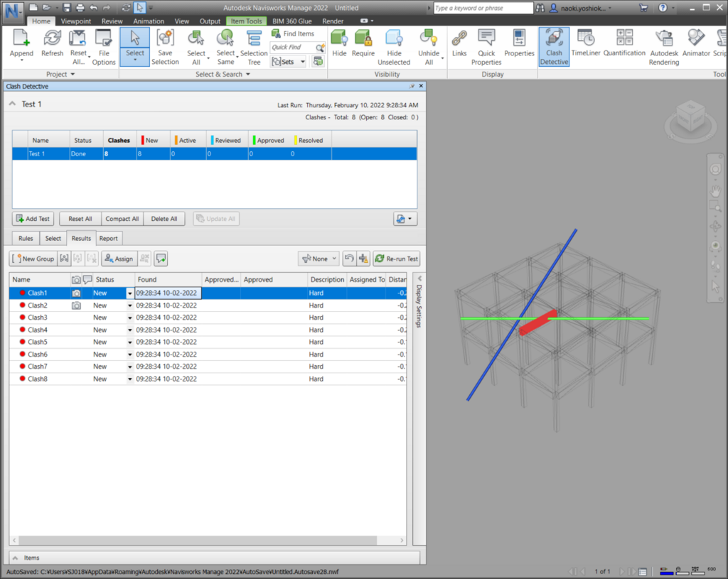The image size is (728, 579).
Task: Click the keyword search box
Action: (483, 8)
